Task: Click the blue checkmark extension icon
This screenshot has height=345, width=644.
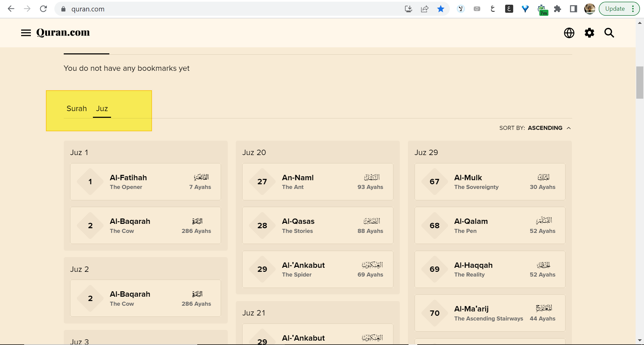Action: tap(525, 9)
